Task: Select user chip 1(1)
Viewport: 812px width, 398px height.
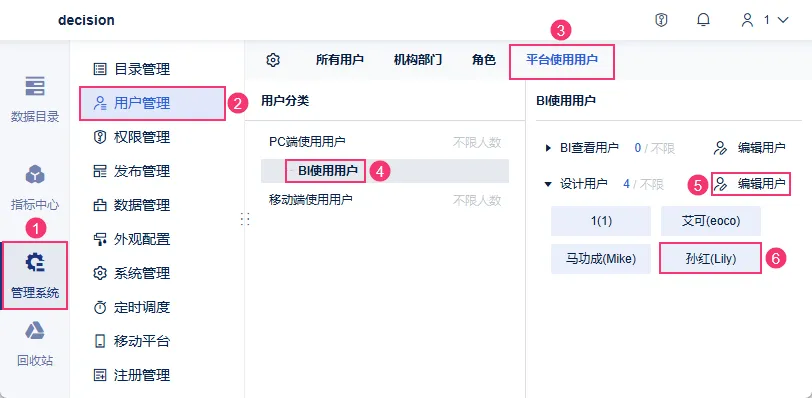Action: pyautogui.click(x=601, y=221)
